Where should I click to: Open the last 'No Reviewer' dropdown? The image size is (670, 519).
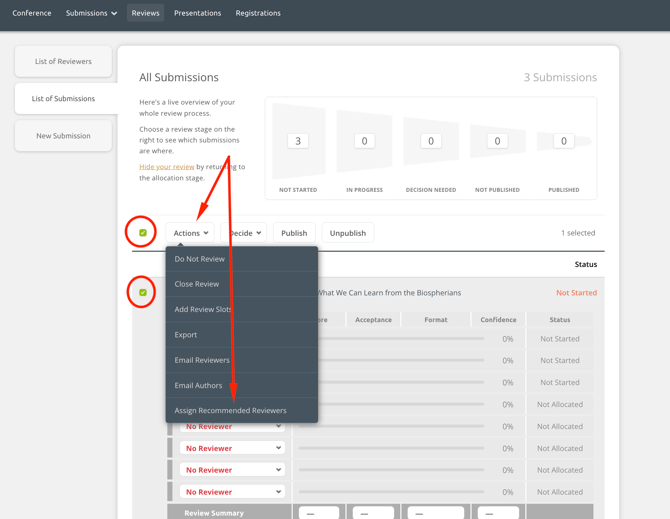coord(232,492)
